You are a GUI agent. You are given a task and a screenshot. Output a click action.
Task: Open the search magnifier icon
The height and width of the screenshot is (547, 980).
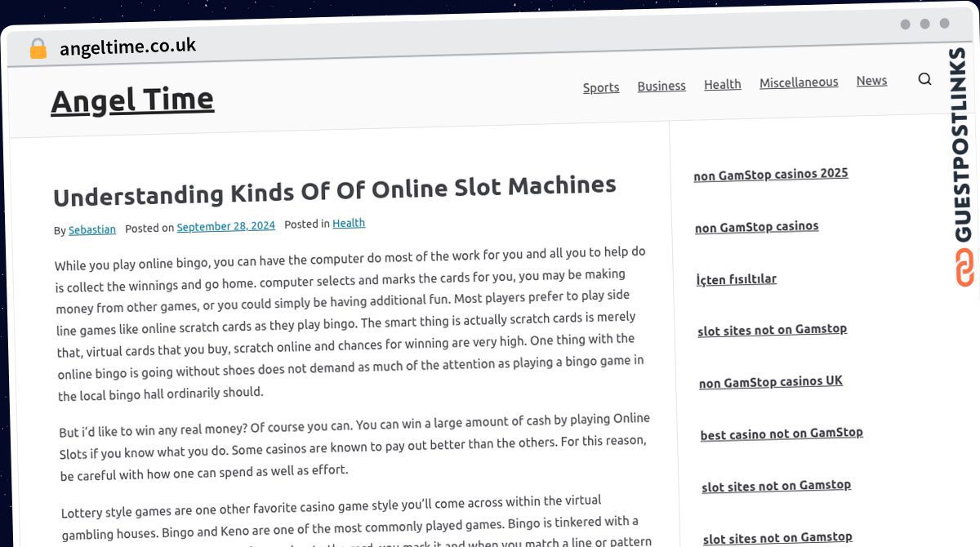coord(924,79)
